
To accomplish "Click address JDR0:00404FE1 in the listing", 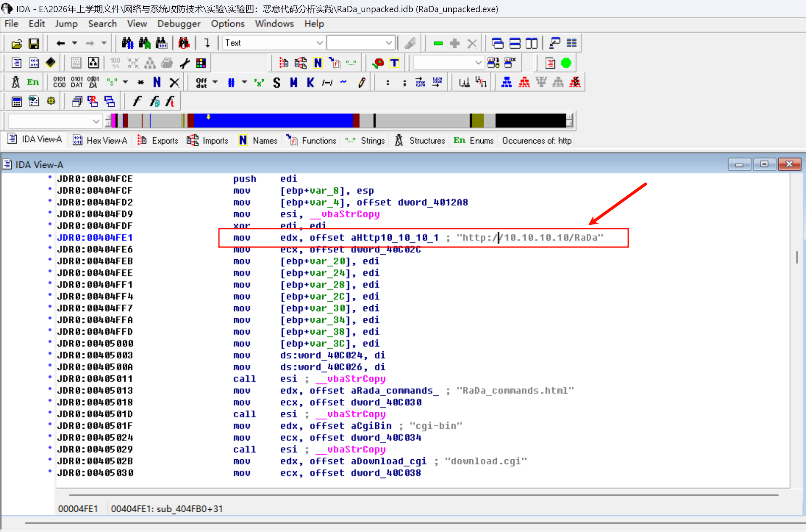I will tap(95, 237).
